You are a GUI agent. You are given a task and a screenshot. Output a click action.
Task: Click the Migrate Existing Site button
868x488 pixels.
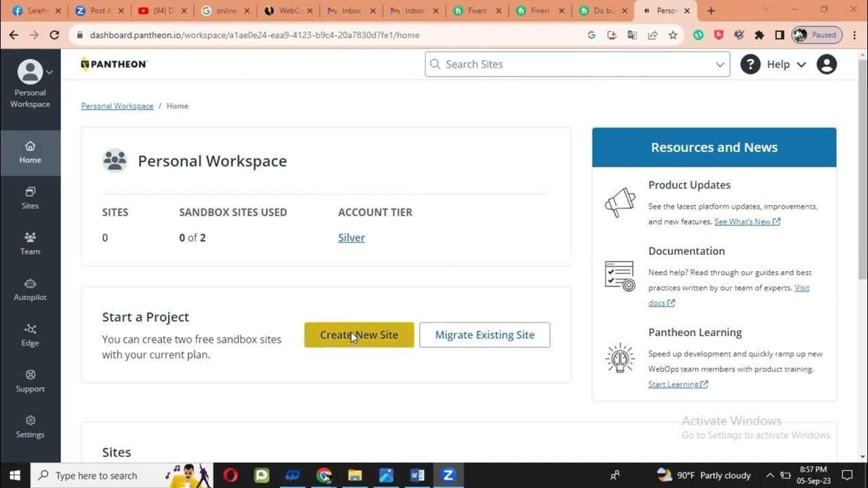[x=485, y=335]
